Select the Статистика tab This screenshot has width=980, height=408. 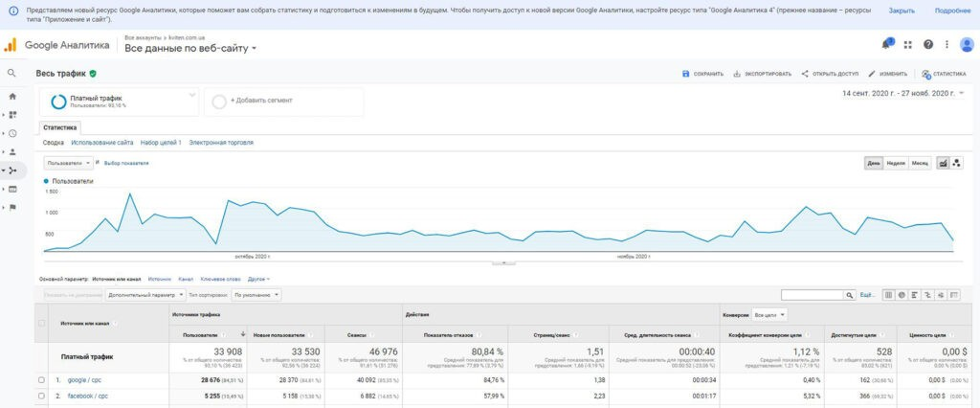(60, 127)
